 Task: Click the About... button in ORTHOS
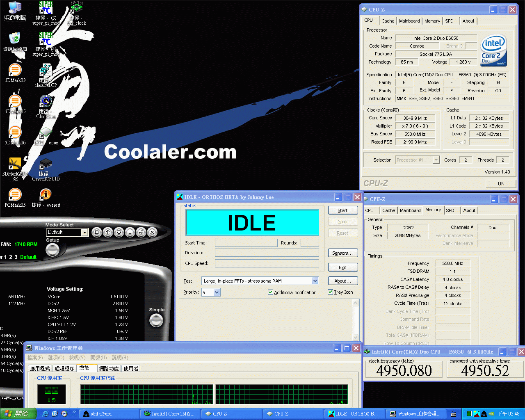[343, 281]
